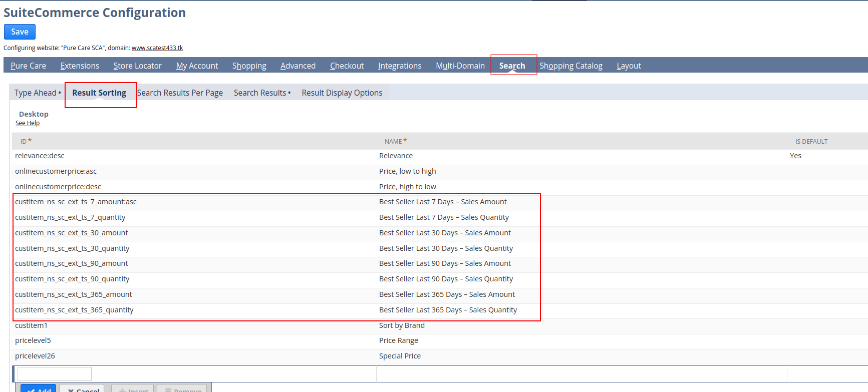This screenshot has width=868, height=392.
Task: Open the Multi-Domain tab
Action: tap(460, 66)
